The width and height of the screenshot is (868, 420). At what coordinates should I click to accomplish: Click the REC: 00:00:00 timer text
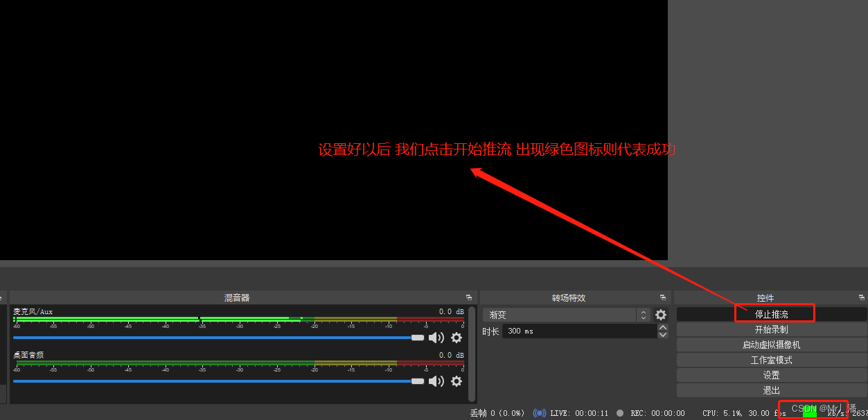tap(657, 413)
